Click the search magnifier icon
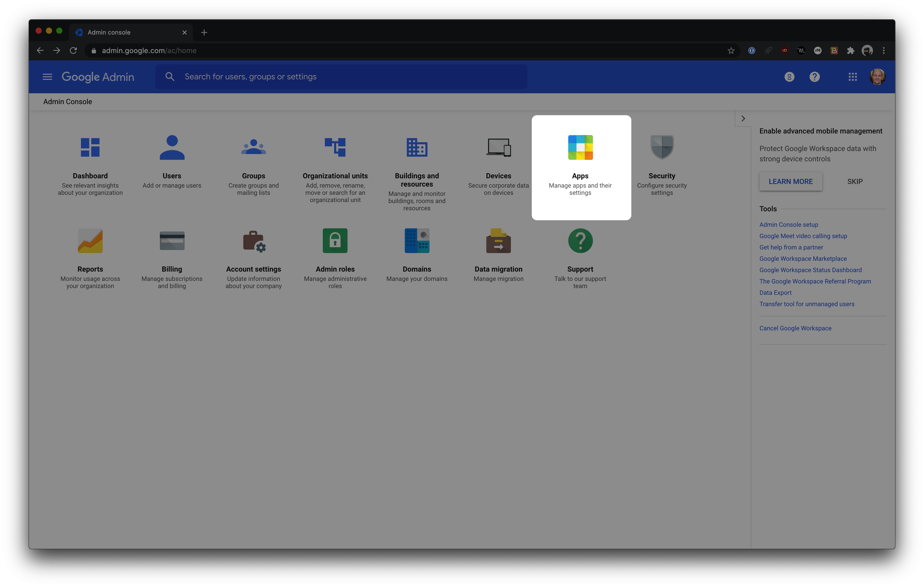 tap(170, 77)
